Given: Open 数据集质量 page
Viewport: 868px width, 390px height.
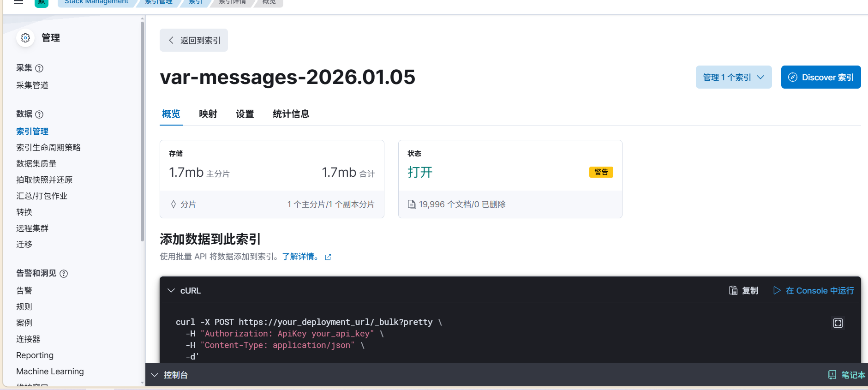Looking at the screenshot, I should point(36,164).
